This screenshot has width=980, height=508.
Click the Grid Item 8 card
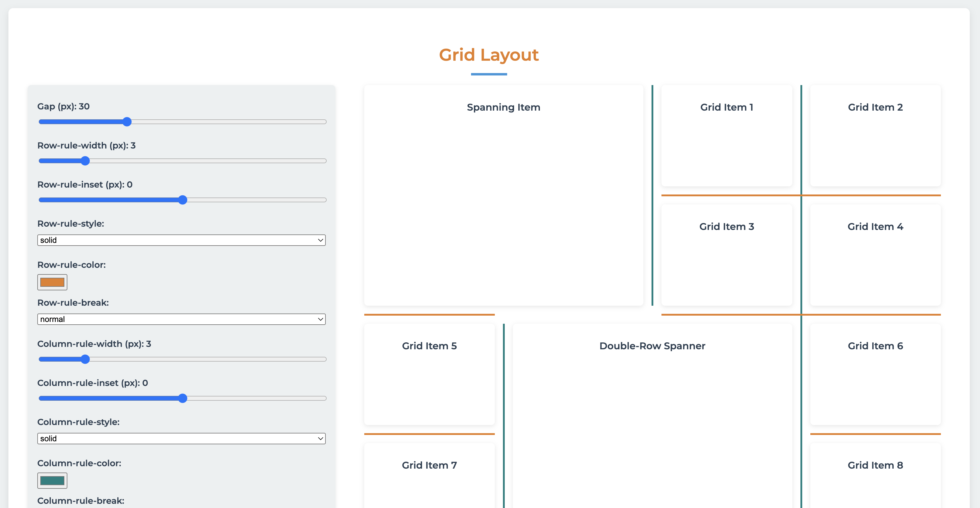[875, 476]
